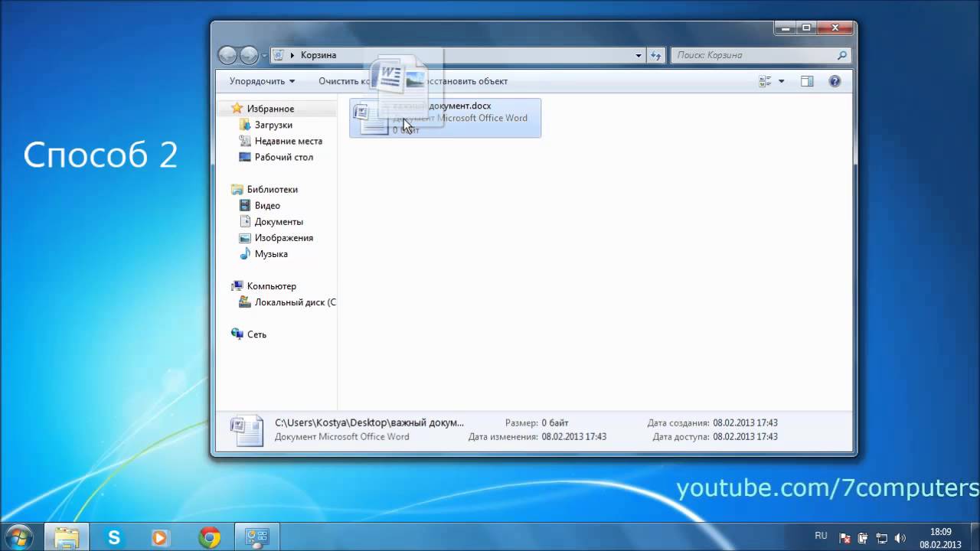
Task: Click Дата изменения value in details pane
Action: tap(574, 437)
